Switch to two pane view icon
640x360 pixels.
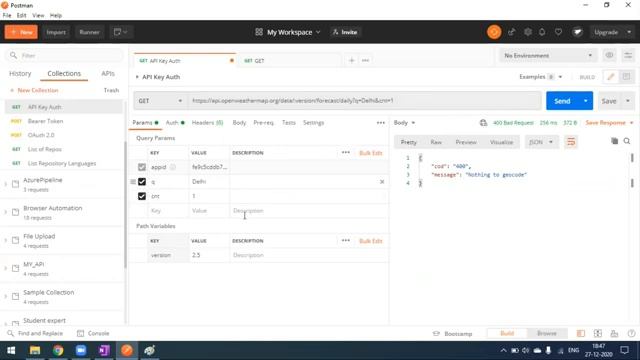[x=598, y=333]
